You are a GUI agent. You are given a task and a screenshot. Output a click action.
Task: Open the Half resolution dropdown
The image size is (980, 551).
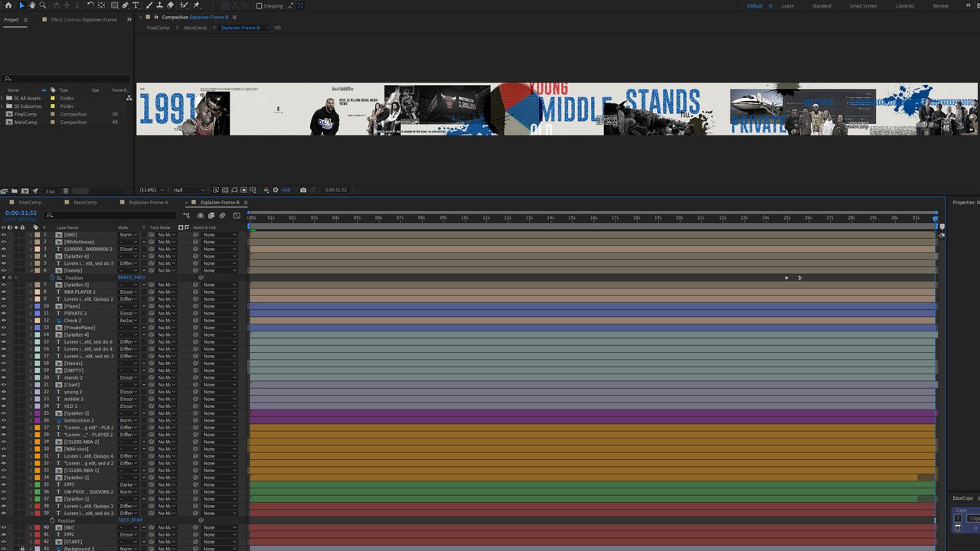tap(188, 190)
